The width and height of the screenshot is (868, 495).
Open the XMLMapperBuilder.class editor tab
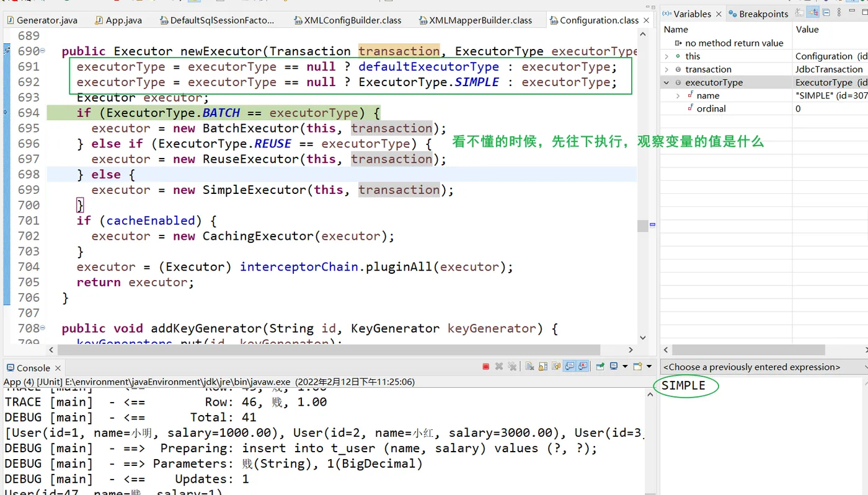pyautogui.click(x=475, y=20)
